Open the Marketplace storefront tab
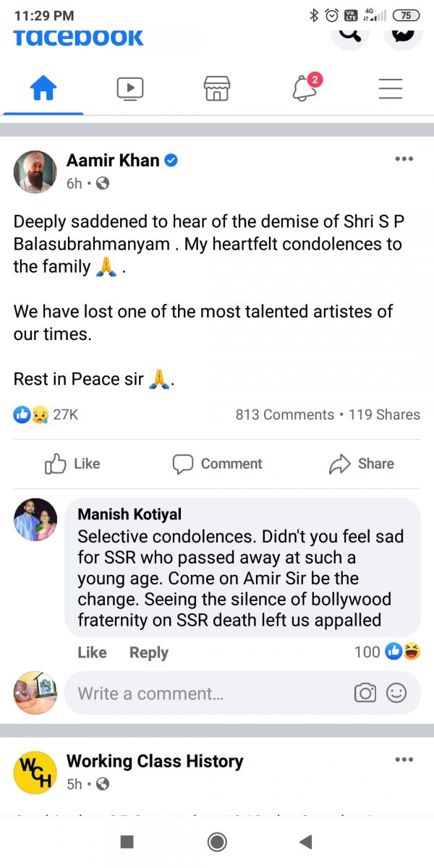The height and width of the screenshot is (868, 434). [x=217, y=89]
